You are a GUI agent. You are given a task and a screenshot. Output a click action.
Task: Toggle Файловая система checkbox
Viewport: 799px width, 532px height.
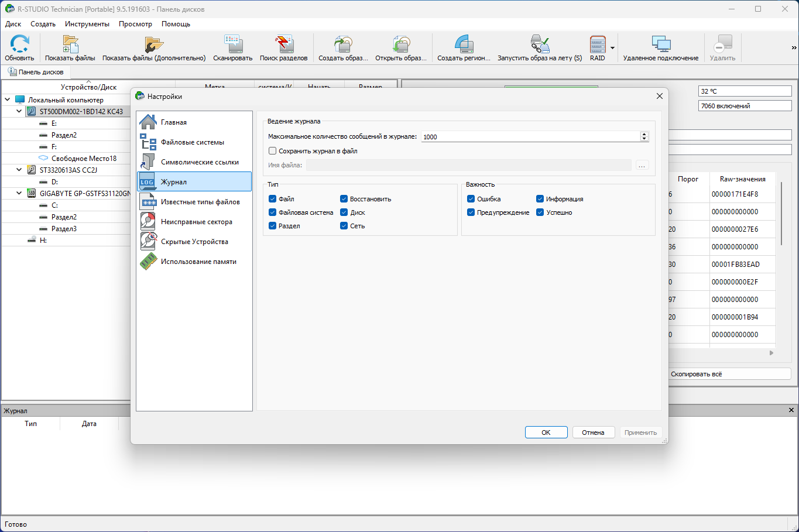272,212
